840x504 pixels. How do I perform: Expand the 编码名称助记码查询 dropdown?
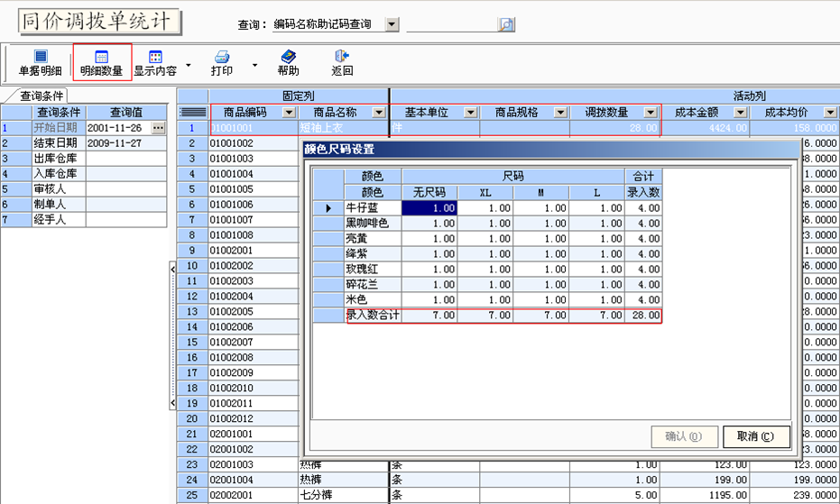(392, 24)
